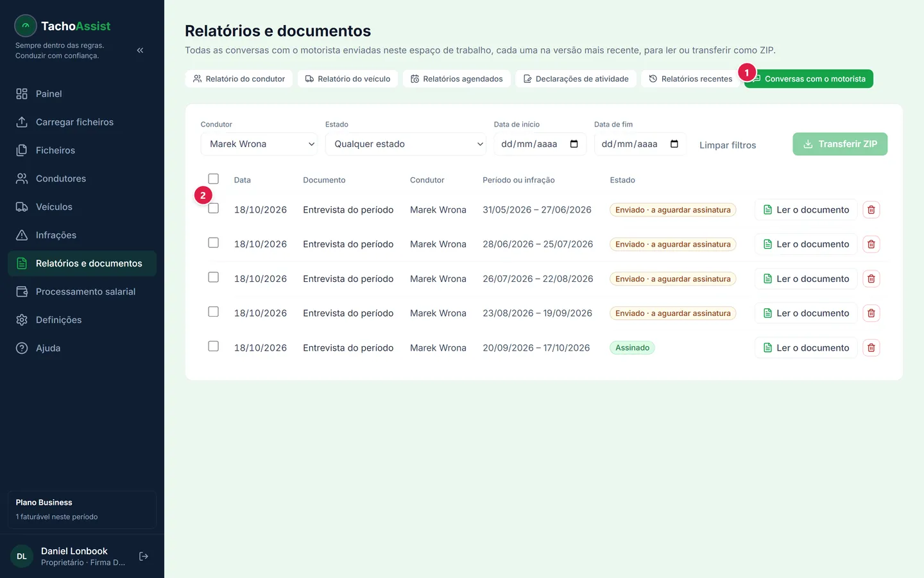Delete the Assinado row via trash icon
Image resolution: width=924 pixels, height=578 pixels.
pos(871,348)
